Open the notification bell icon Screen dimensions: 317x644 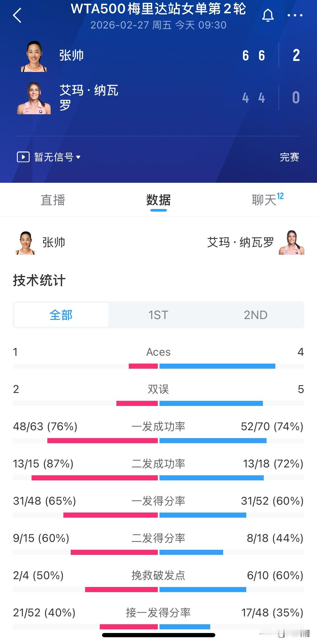point(268,16)
